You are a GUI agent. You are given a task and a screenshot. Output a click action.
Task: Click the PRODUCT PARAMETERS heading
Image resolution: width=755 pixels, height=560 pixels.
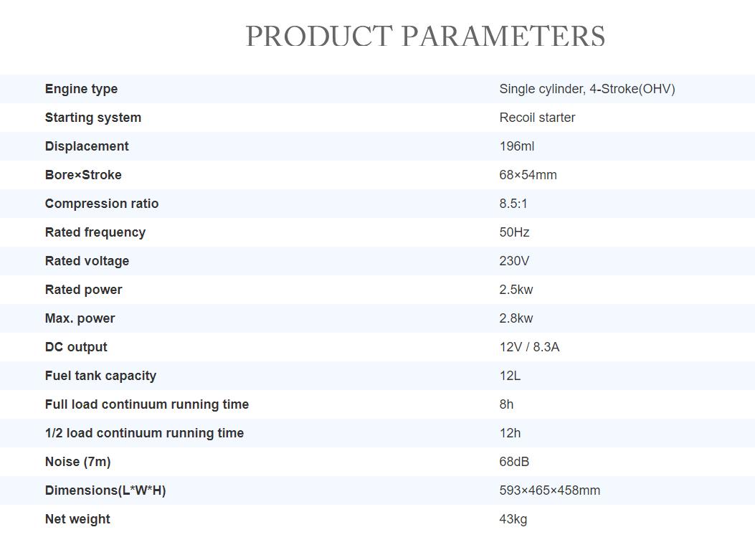425,36
